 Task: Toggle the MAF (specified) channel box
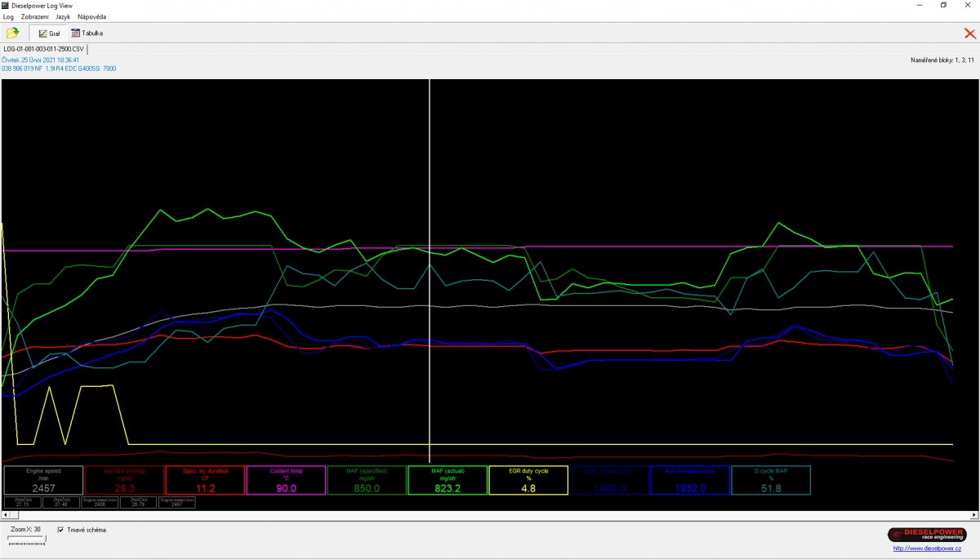(x=367, y=480)
